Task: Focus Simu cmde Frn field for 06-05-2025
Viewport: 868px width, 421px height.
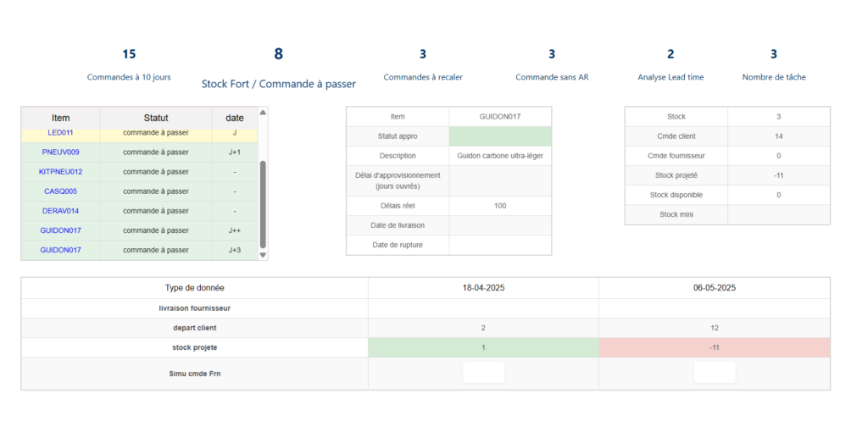Action: [714, 373]
